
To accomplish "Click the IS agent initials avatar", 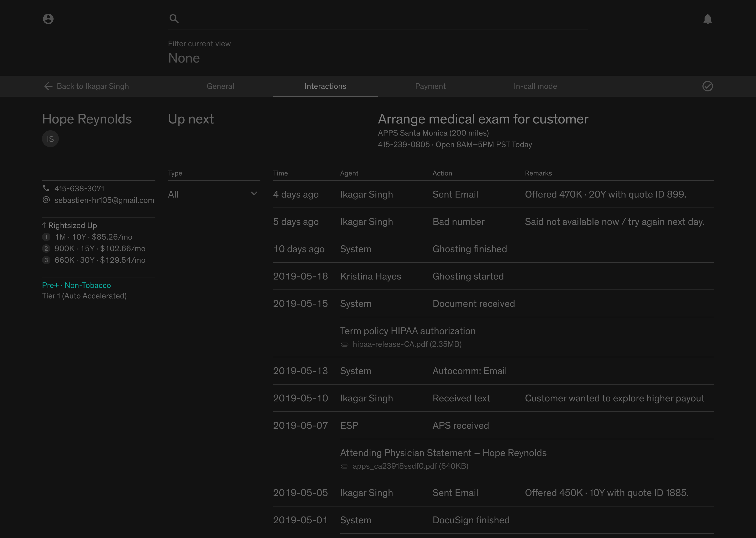I will (x=50, y=139).
